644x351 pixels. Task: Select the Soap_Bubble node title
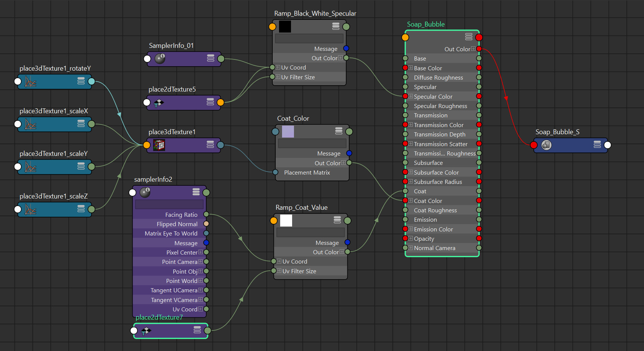425,24
